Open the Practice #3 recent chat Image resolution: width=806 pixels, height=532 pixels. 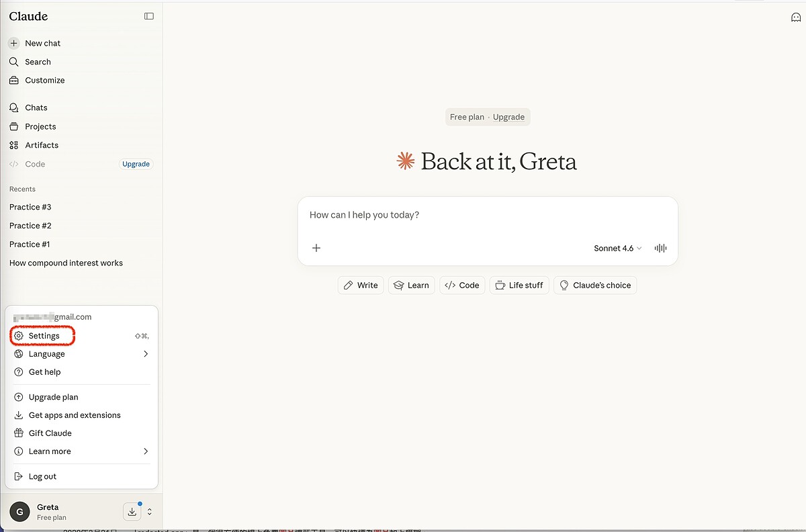pos(30,207)
